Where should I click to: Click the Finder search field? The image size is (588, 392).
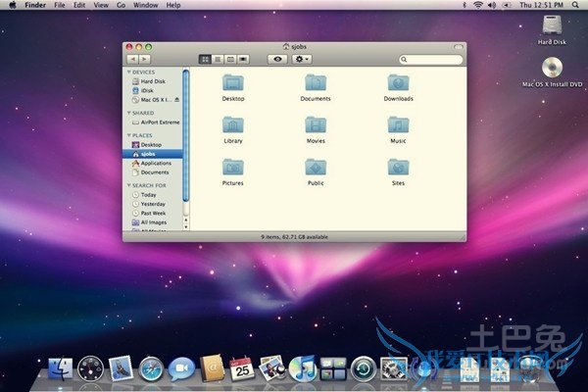[430, 60]
